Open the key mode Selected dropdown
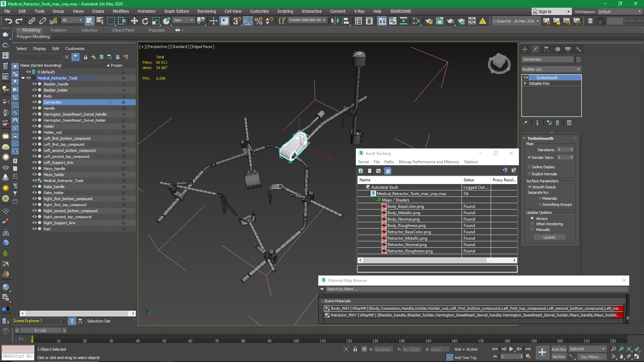 click(587, 349)
